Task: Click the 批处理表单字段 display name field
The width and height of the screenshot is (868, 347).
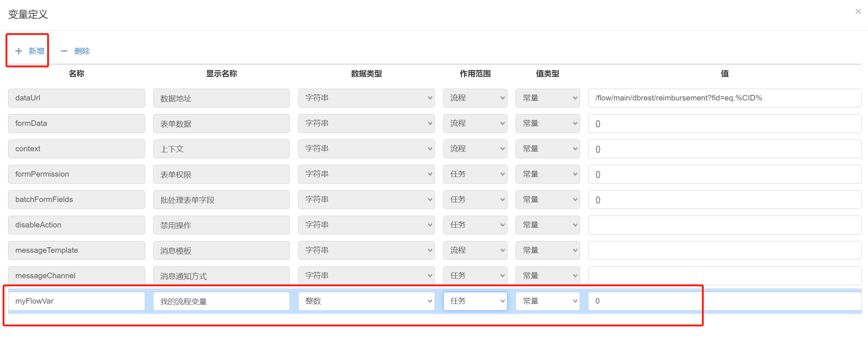Action: click(x=221, y=199)
